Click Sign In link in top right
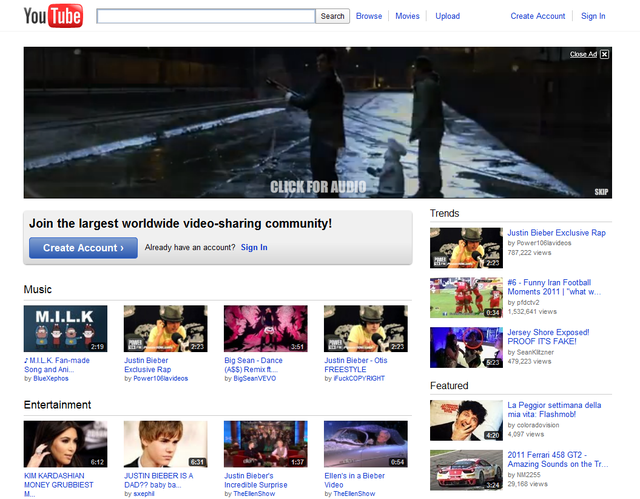640x499 pixels. point(593,16)
